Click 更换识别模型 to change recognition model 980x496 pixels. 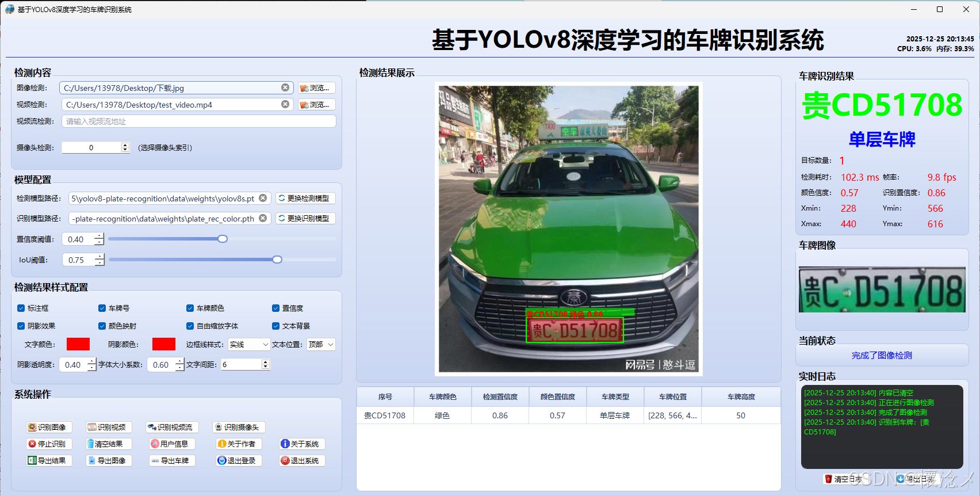[305, 218]
